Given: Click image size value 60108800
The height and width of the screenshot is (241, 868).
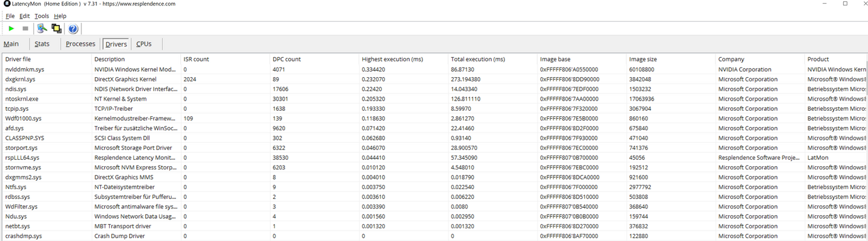Looking at the screenshot, I should click(x=642, y=69).
